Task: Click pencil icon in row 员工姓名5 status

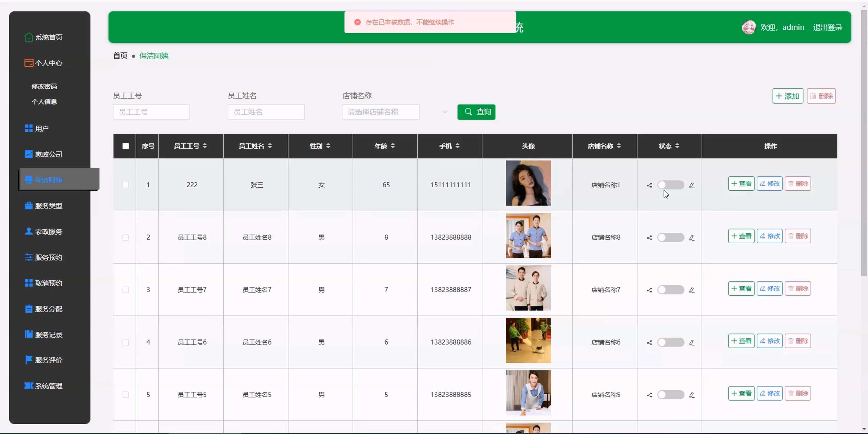Action: 692,395
